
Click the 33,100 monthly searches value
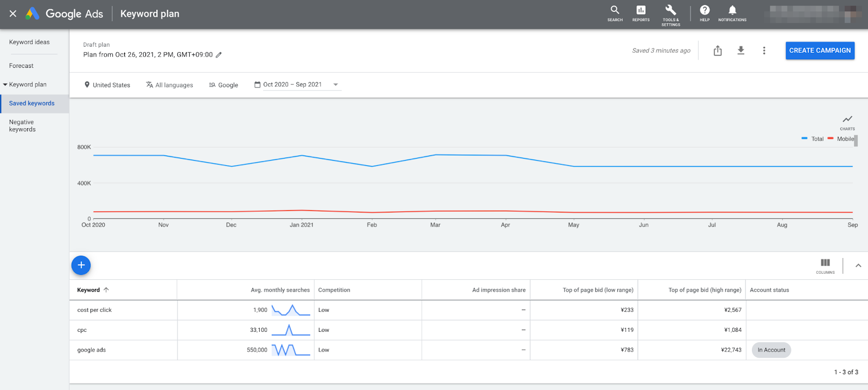259,330
